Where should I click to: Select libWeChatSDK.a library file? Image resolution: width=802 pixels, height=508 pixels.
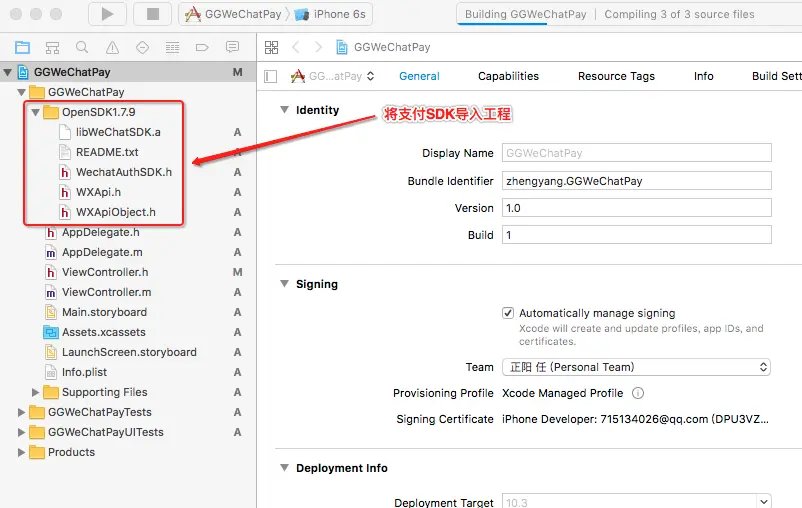[118, 132]
